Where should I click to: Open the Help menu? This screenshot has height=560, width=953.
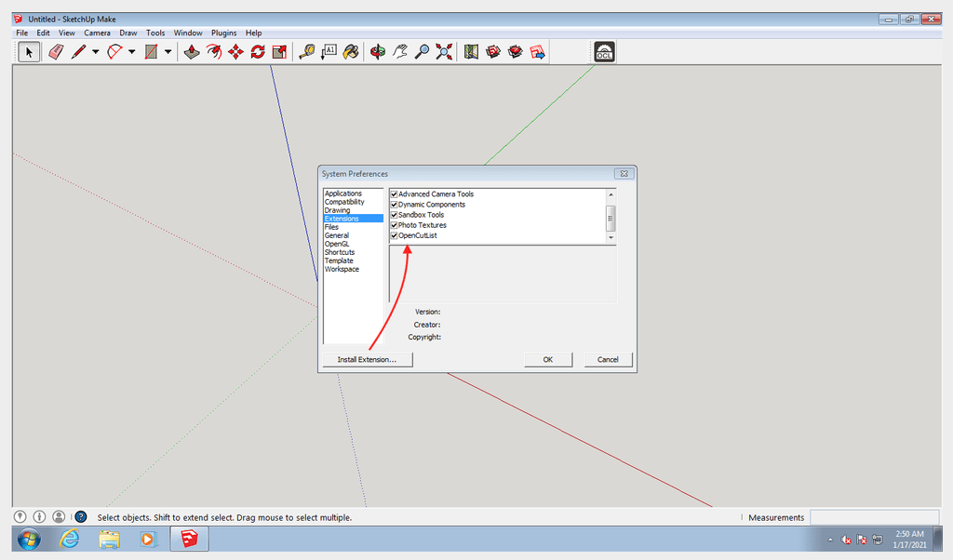click(x=253, y=33)
